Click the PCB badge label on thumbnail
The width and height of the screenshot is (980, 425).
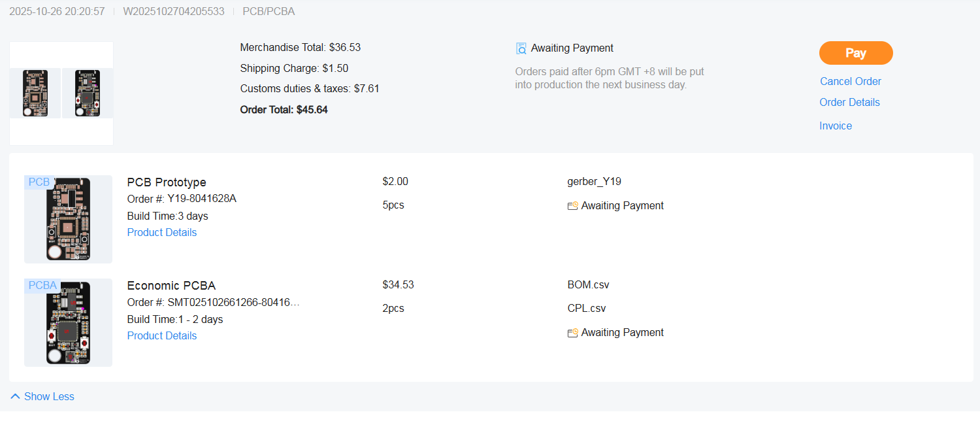(x=39, y=182)
